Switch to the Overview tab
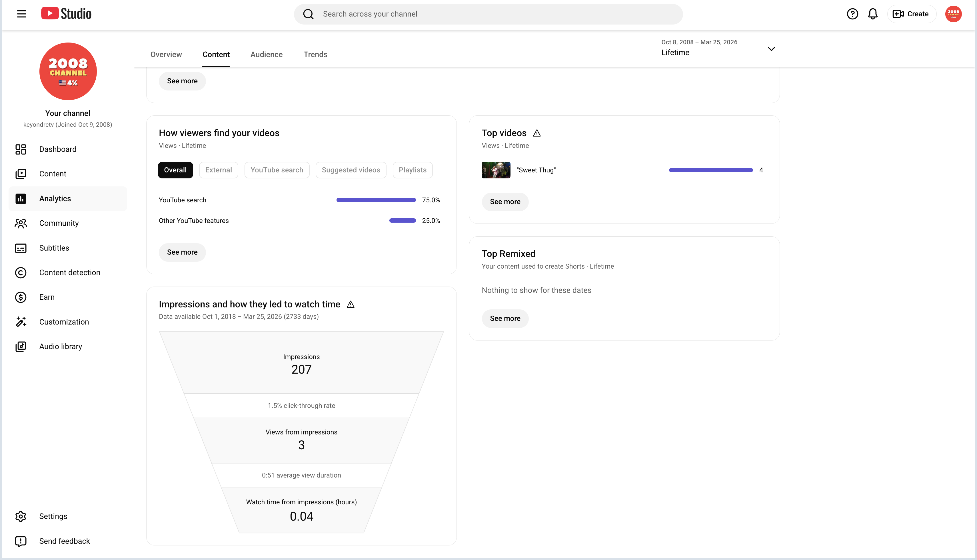The width and height of the screenshot is (977, 560). (x=166, y=54)
